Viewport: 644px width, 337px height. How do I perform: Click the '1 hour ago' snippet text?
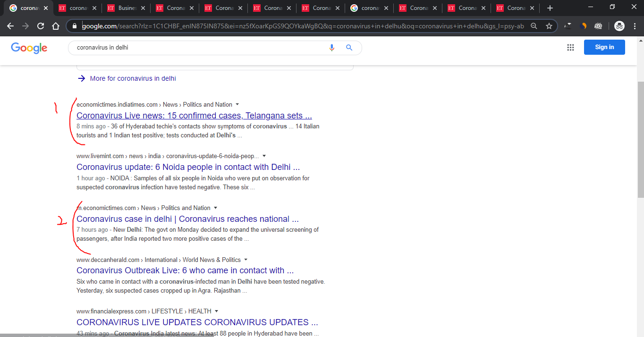tap(91, 178)
